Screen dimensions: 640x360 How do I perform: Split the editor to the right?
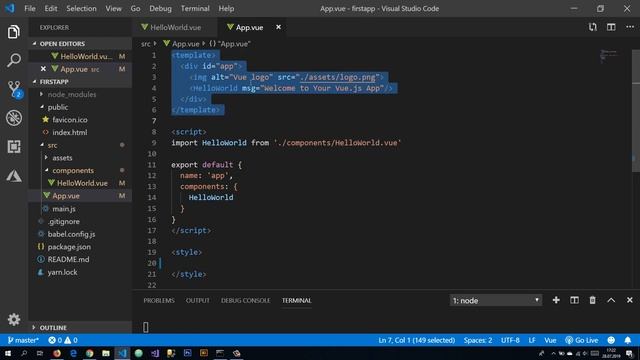pos(611,27)
